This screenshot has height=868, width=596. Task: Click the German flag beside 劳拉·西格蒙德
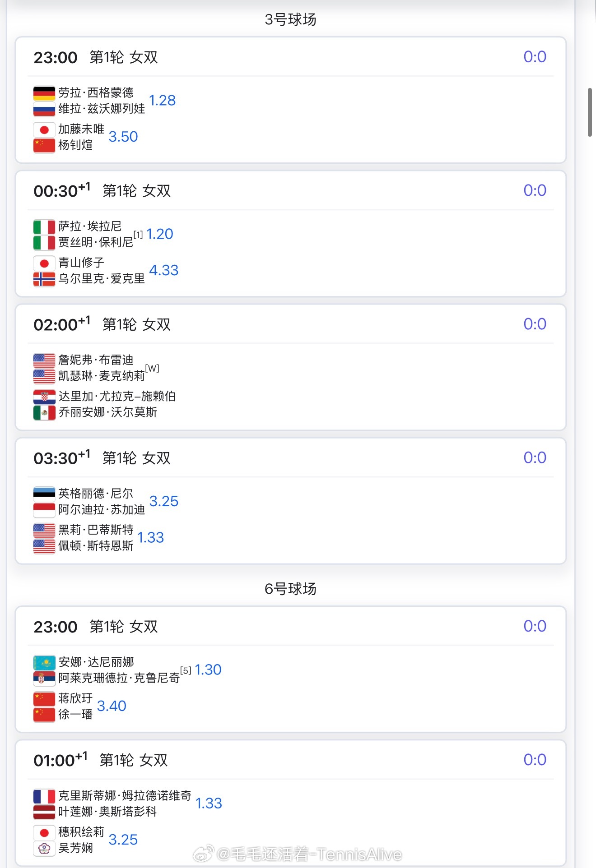point(44,93)
